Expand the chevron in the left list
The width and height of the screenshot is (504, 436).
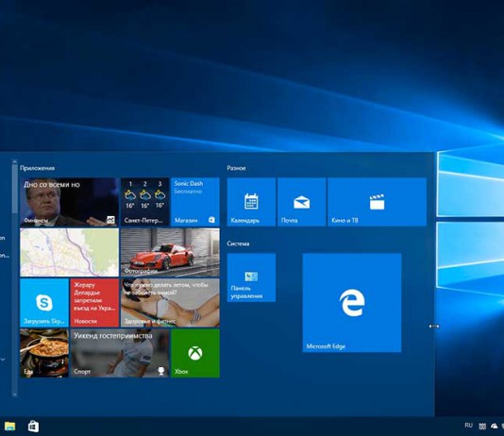(x=3, y=360)
